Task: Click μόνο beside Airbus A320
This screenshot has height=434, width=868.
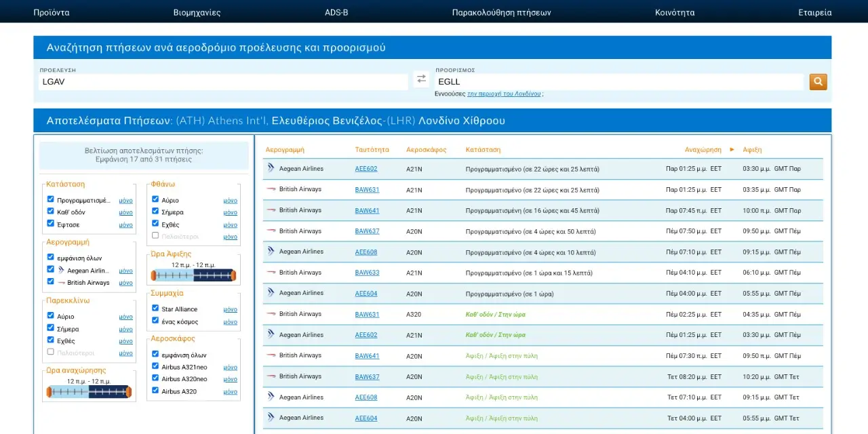Action: point(230,392)
